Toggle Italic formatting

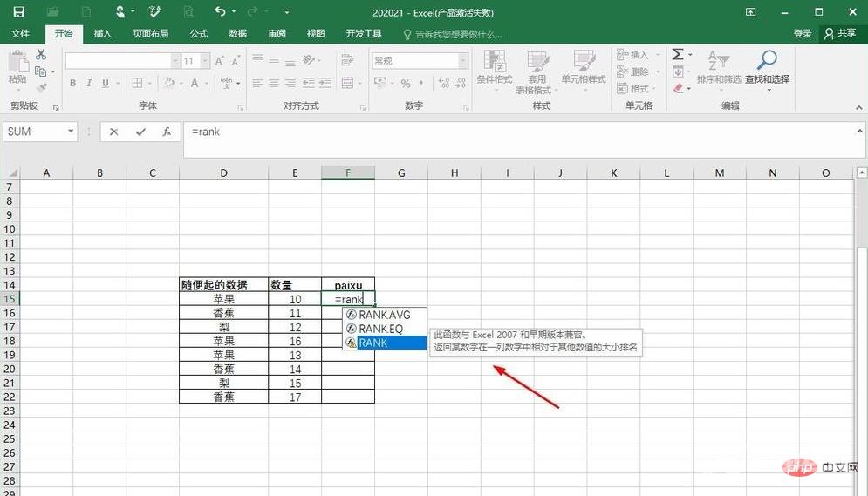(89, 84)
